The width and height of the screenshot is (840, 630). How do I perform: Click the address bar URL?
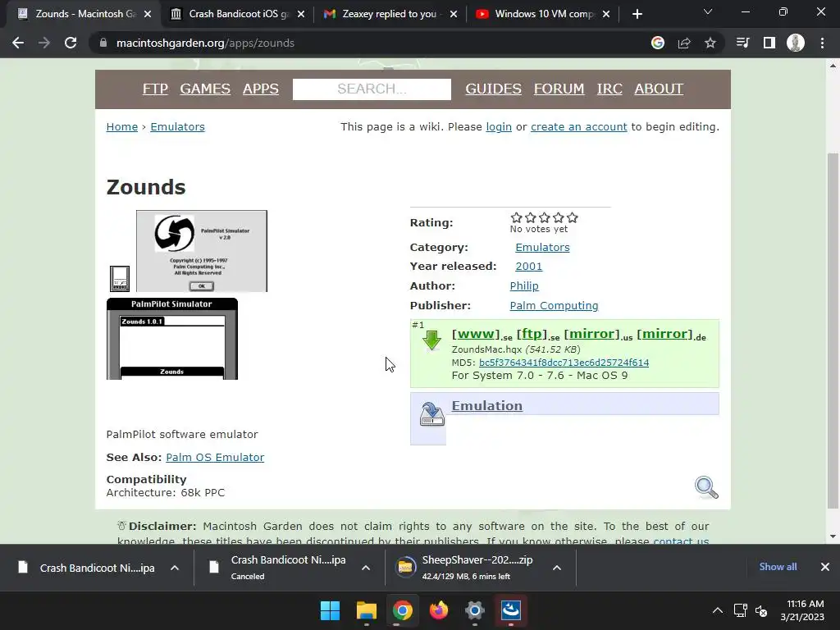[205, 43]
